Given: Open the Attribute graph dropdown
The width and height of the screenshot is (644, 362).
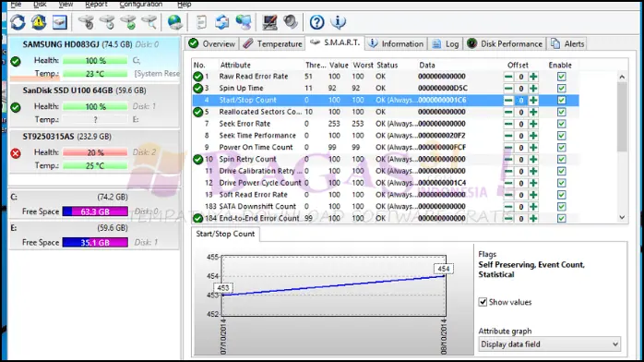Looking at the screenshot, I should coord(550,344).
